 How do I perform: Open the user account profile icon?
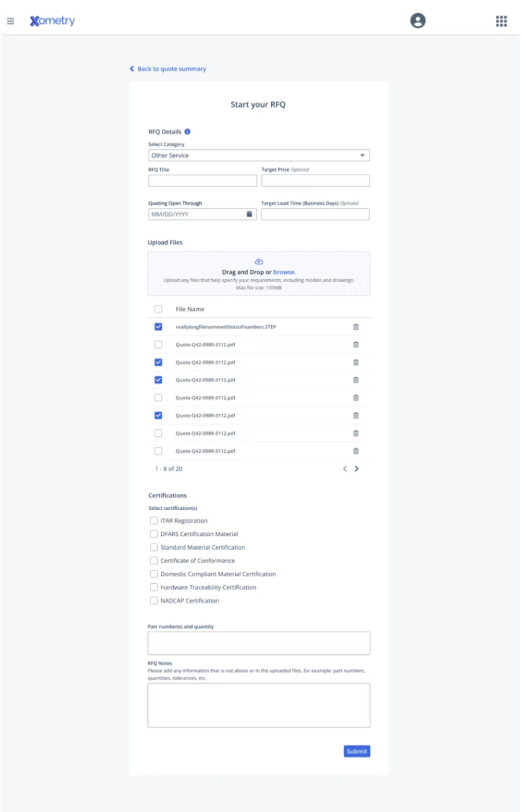tap(418, 21)
